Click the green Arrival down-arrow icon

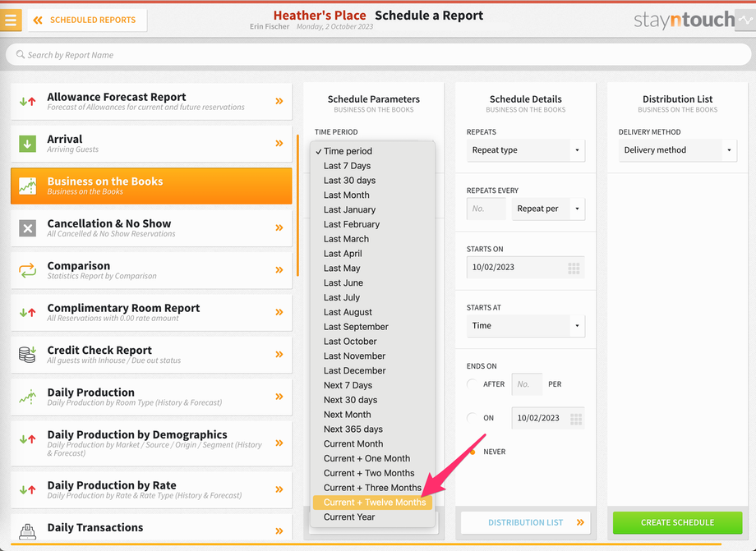[x=27, y=144]
